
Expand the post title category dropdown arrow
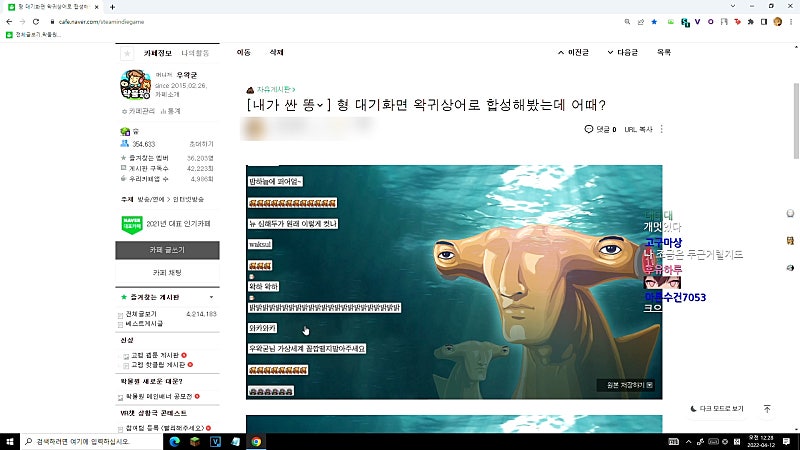(x=320, y=105)
